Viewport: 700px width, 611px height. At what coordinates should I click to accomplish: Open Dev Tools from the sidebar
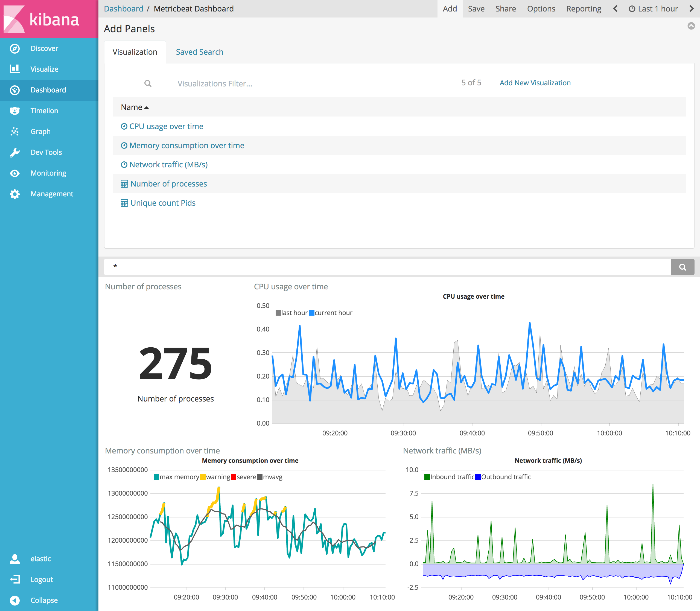point(46,152)
